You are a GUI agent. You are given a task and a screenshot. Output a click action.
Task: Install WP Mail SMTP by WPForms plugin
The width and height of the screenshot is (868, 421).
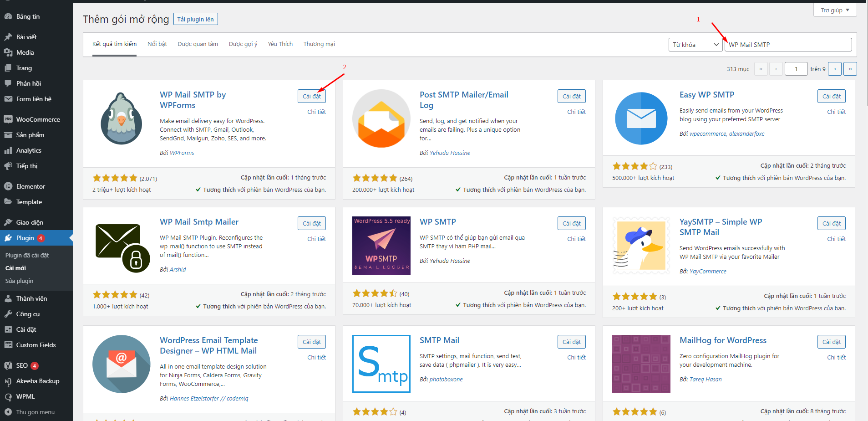[311, 96]
